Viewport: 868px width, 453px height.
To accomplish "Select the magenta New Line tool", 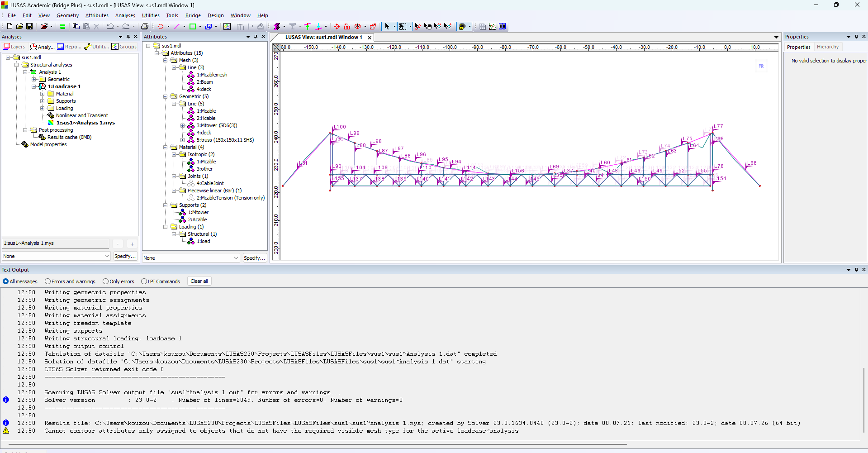I will pyautogui.click(x=177, y=27).
